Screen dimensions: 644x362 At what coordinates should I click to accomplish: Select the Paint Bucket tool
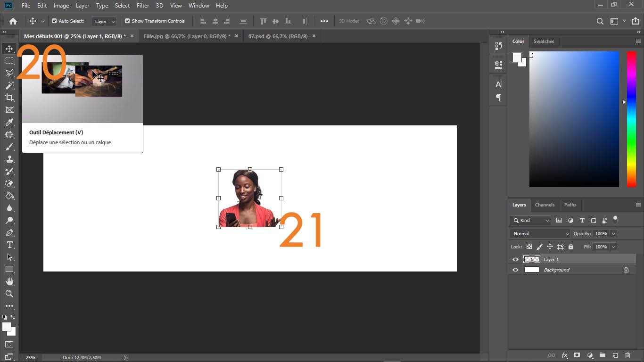(9, 196)
